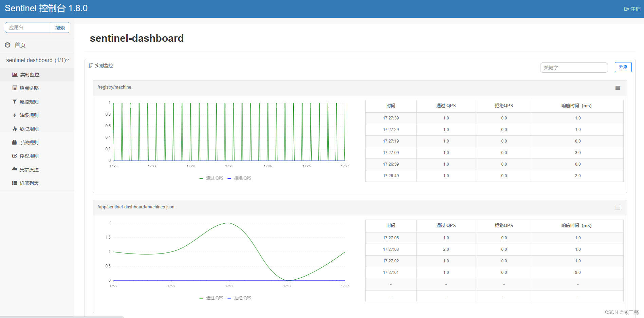Image resolution: width=644 pixels, height=318 pixels.
Task: Click the 升序 sort order button
Action: coord(623,67)
